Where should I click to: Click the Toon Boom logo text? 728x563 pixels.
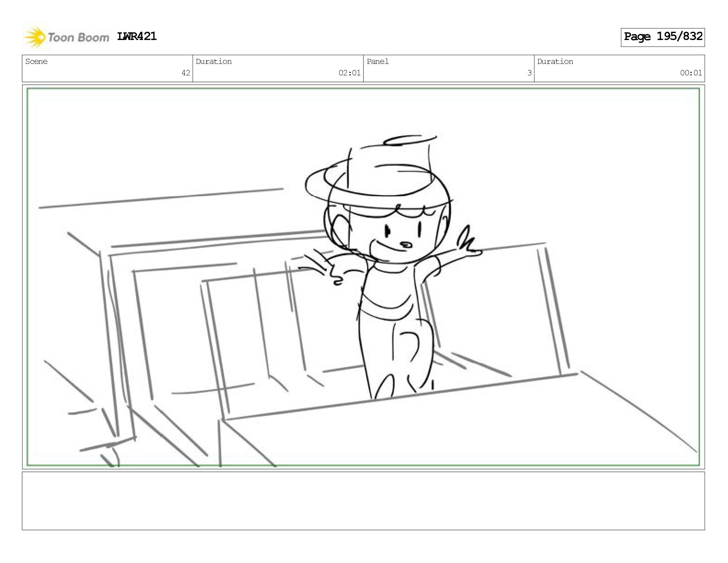[x=78, y=37]
